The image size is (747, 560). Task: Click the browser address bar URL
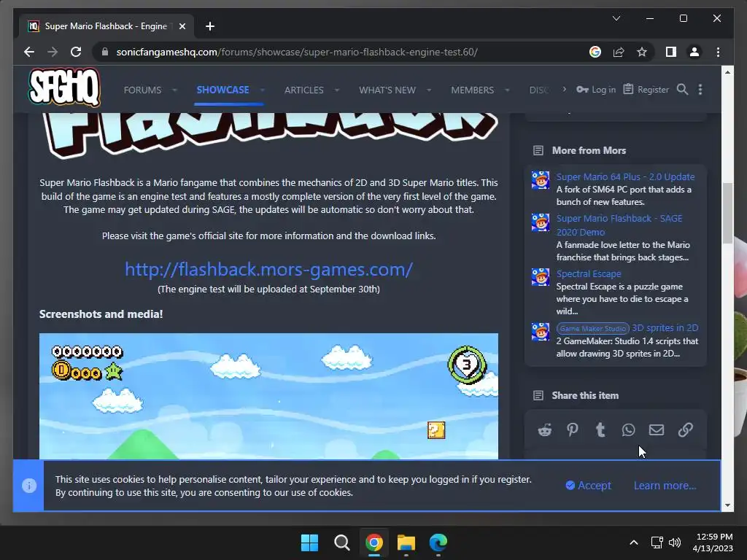coord(297,52)
